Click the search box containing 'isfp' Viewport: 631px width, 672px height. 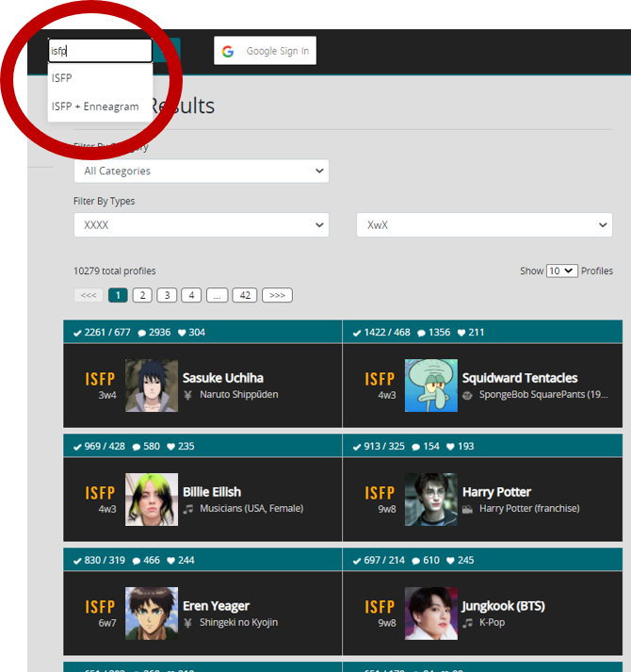point(100,51)
